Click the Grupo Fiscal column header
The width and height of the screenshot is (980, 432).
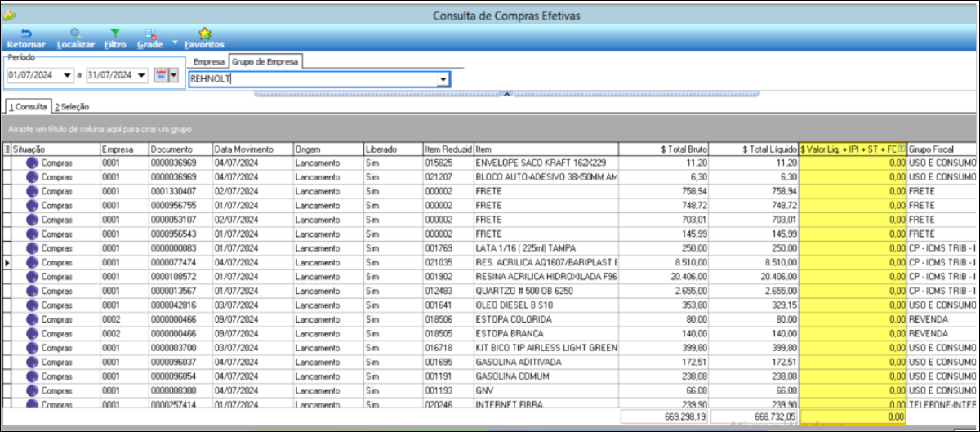[942, 149]
